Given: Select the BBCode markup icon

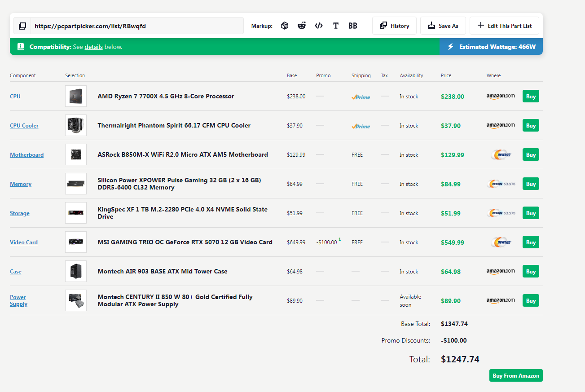Looking at the screenshot, I should (x=353, y=26).
